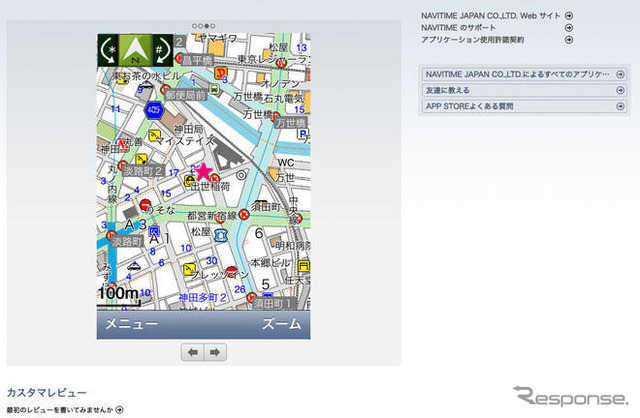Image resolution: width=640 pixels, height=418 pixels.
Task: Tap ズーム on the map screen
Action: [281, 324]
